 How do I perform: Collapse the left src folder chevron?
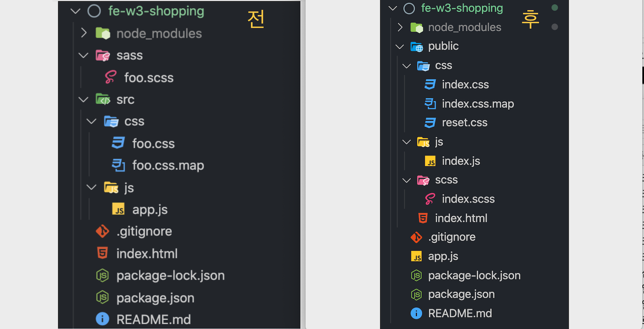pyautogui.click(x=84, y=100)
